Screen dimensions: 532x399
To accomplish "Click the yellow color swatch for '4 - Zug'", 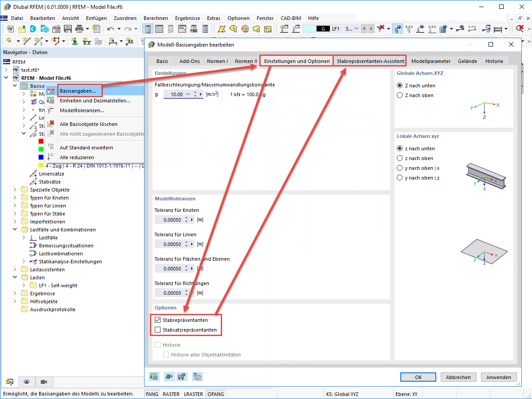I will [41, 165].
